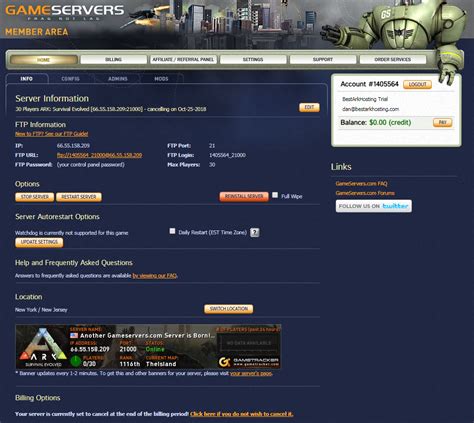Enable the Full Wipe checkbox
The image size is (474, 423).
point(275,195)
